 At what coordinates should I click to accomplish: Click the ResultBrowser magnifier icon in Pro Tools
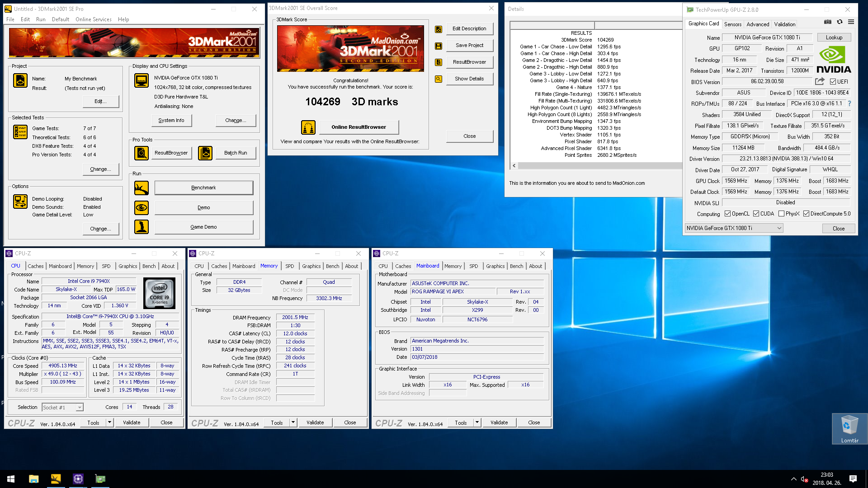click(142, 153)
